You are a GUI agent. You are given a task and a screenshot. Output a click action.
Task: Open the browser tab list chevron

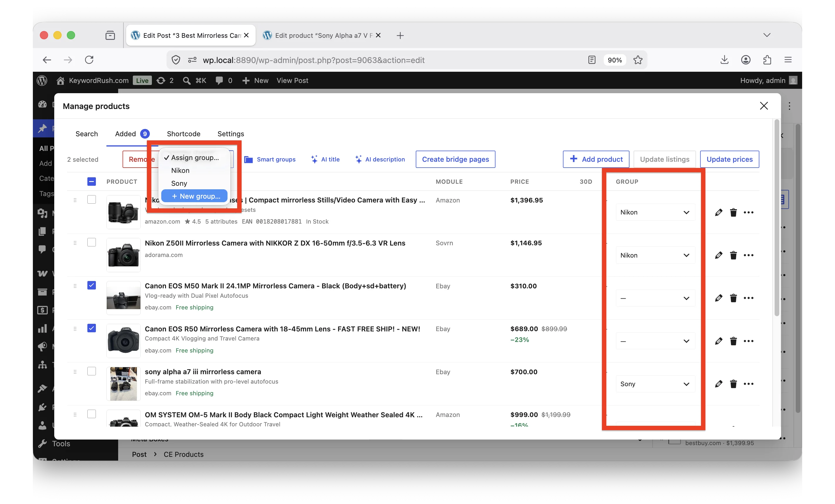(767, 35)
